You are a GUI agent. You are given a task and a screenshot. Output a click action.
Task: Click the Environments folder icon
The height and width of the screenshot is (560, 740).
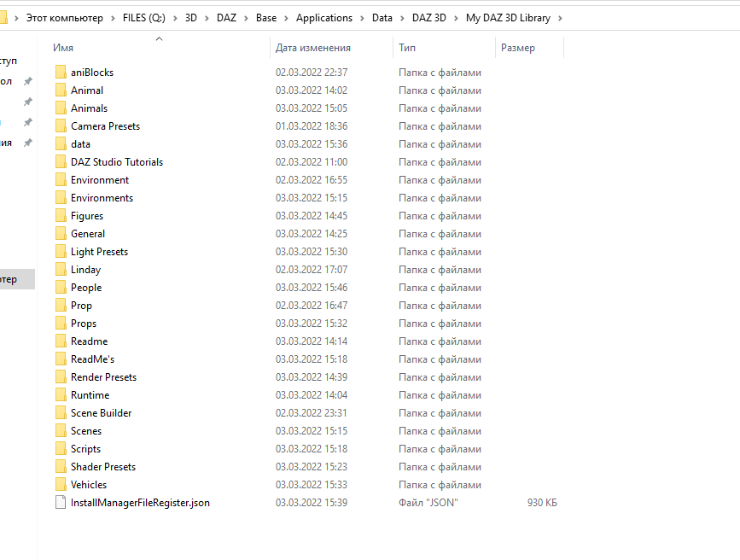coord(61,198)
